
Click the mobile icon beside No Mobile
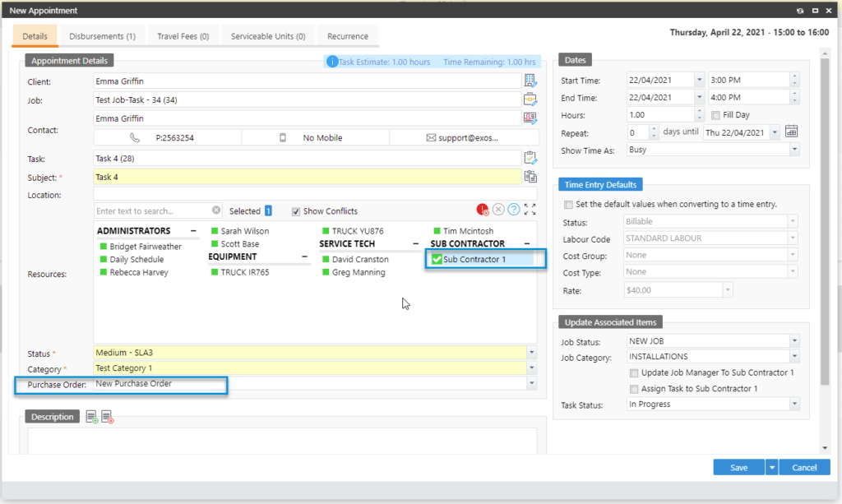click(x=283, y=138)
